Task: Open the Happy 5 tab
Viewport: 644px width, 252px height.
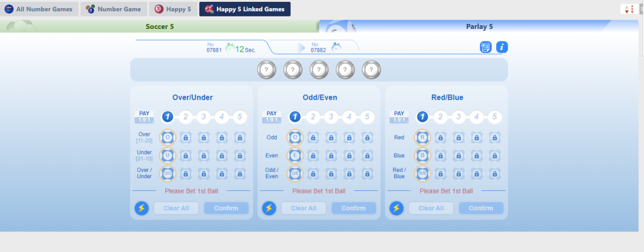Action: point(173,9)
